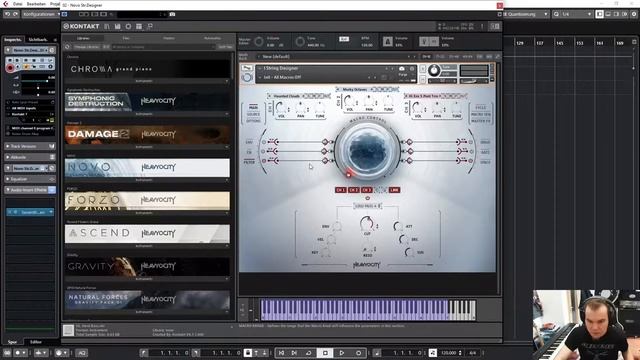640x360 pixels.
Task: Select the Sichtbarkeit tab in Cubase
Action: tap(38, 40)
